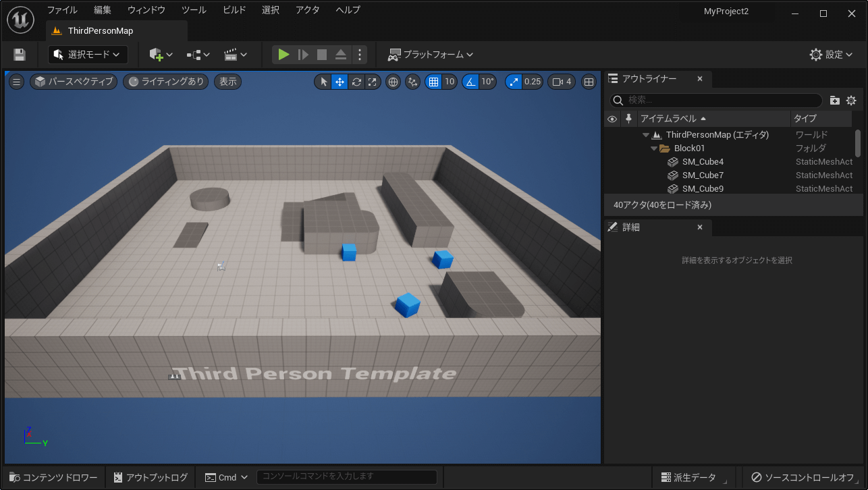The height and width of the screenshot is (490, 868).
Task: Open the ウィンドウ menu
Action: [146, 10]
